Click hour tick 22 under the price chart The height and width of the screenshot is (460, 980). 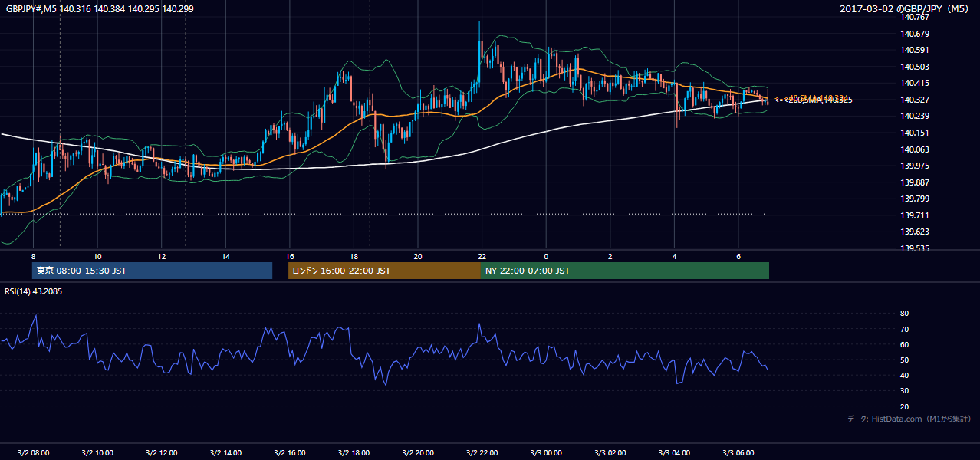482,256
